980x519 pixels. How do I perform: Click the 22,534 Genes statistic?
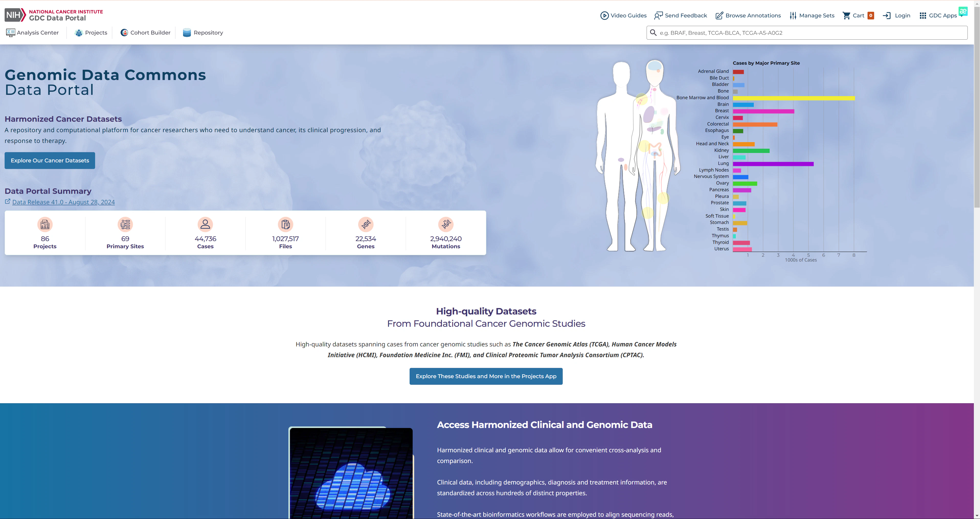pos(366,242)
